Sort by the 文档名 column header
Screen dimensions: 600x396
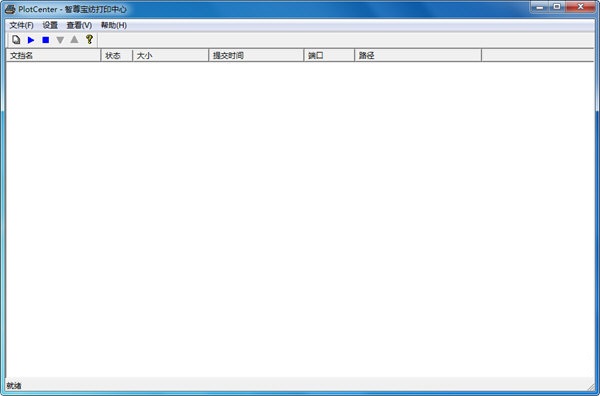pyautogui.click(x=54, y=55)
